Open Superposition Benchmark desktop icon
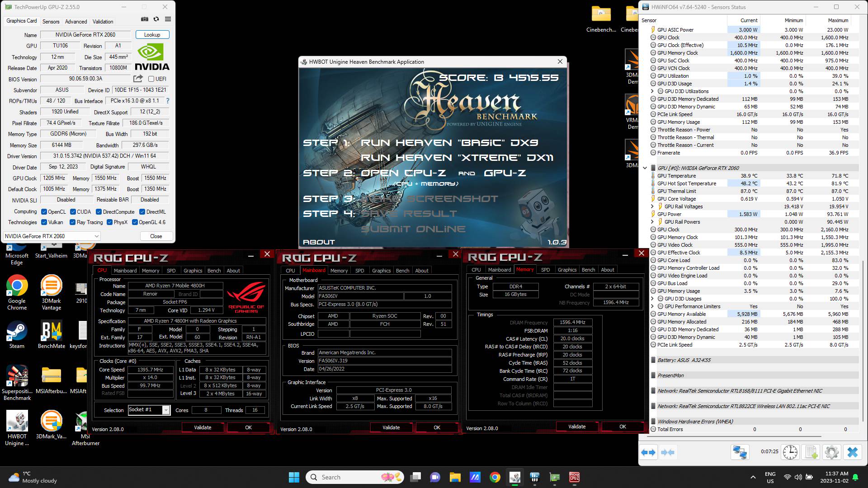This screenshot has height=488, width=868. [17, 383]
